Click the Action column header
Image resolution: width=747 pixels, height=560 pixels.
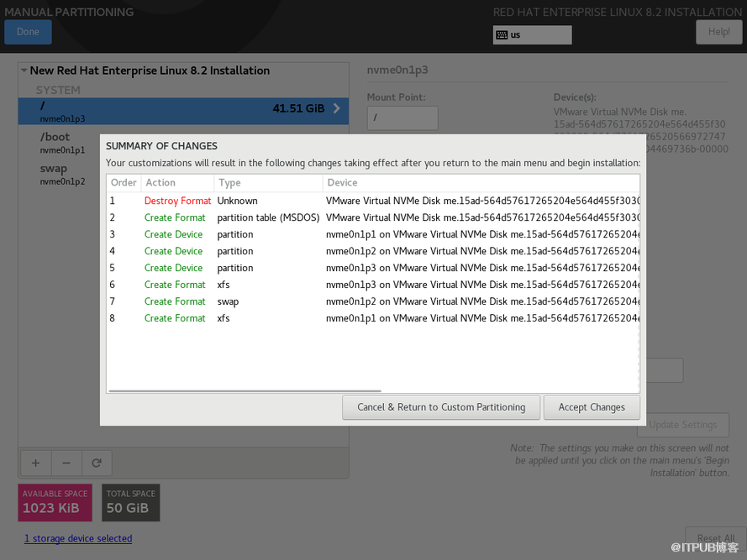[x=177, y=182]
